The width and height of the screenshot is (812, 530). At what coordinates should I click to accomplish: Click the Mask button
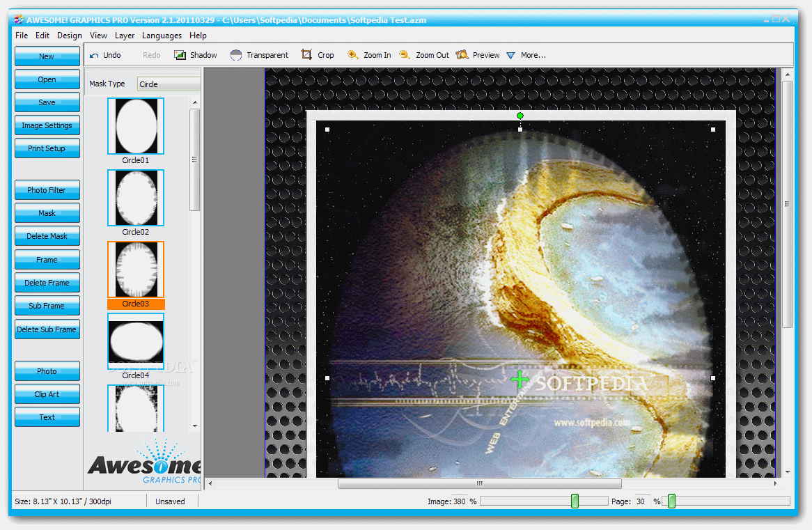[47, 213]
